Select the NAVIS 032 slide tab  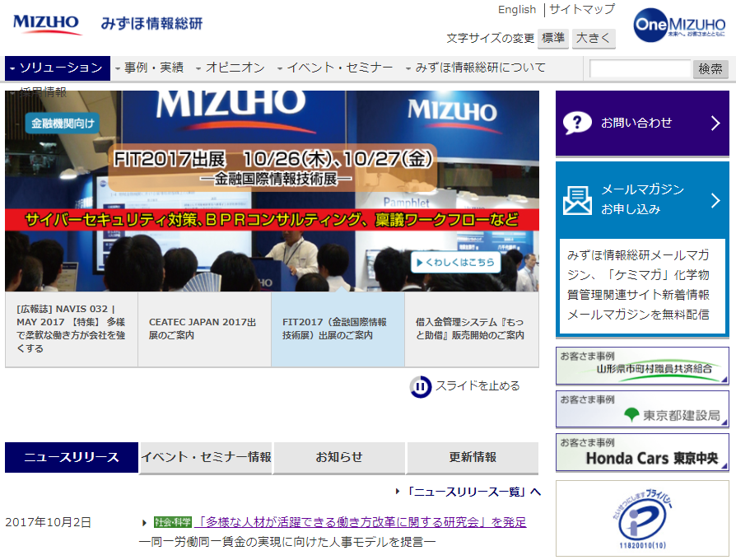click(72, 329)
